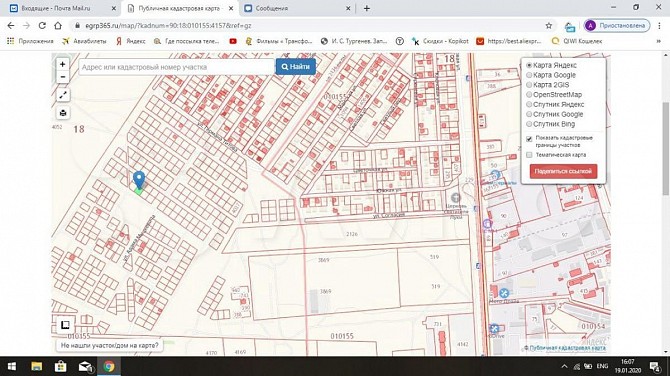Select the Спутник Яндекс radio button
Image resolution: width=670 pixels, height=376 pixels.
tap(529, 104)
